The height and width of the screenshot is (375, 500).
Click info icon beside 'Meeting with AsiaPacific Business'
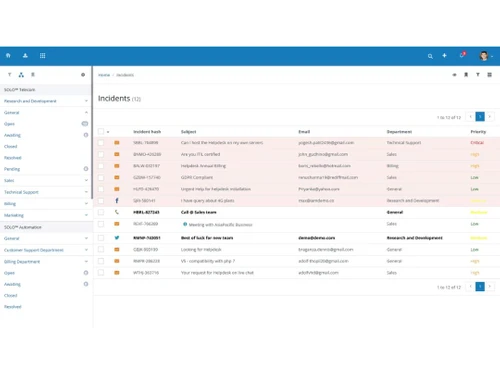click(185, 224)
